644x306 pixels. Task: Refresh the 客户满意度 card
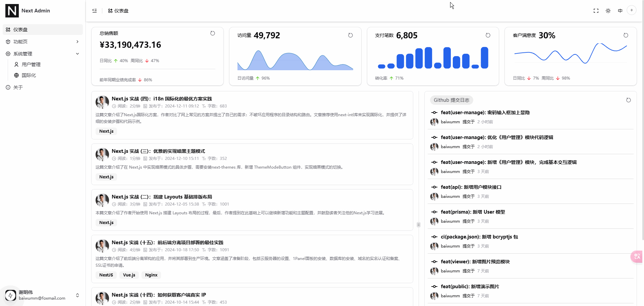626,35
